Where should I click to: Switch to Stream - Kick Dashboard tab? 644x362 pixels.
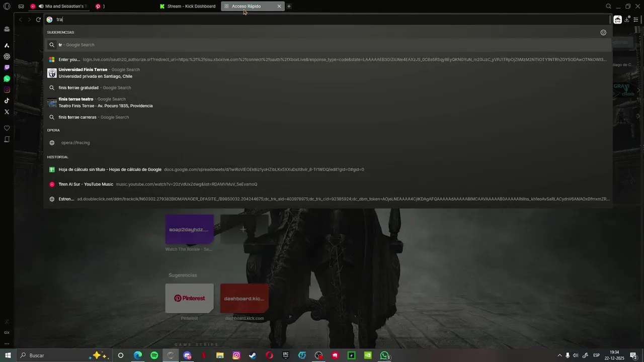click(188, 7)
